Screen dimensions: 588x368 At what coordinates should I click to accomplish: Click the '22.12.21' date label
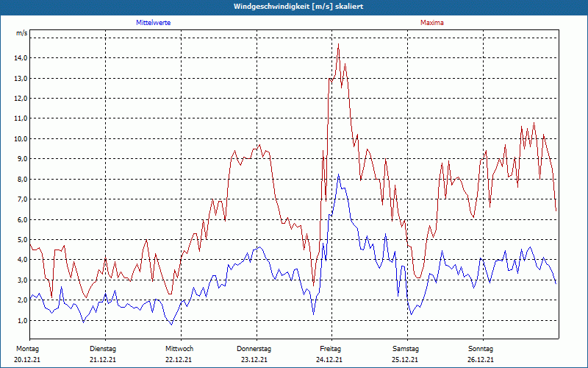click(179, 360)
